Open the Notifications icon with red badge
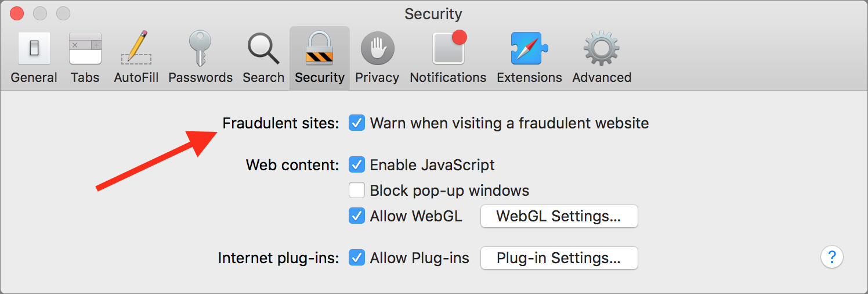This screenshot has width=868, height=294. (449, 49)
